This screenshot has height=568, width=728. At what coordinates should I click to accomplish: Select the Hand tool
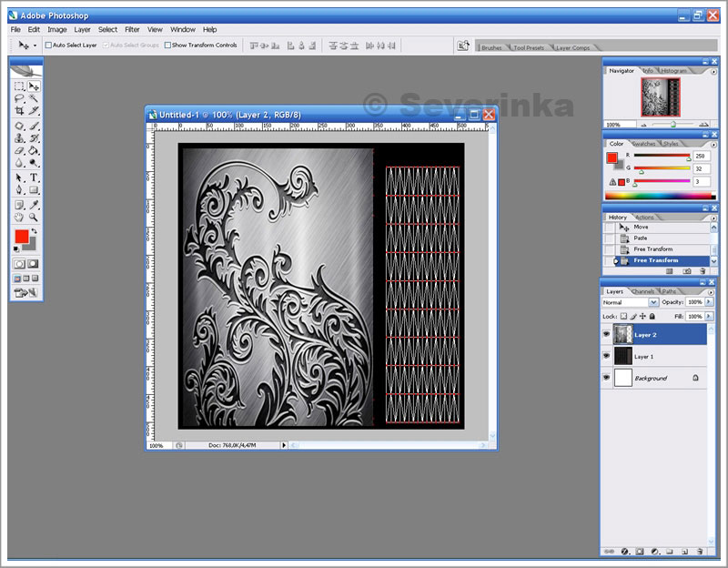tap(19, 218)
